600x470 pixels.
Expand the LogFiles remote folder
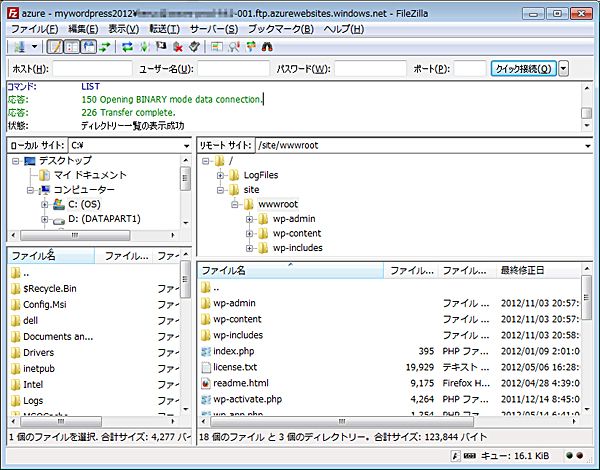(x=220, y=175)
